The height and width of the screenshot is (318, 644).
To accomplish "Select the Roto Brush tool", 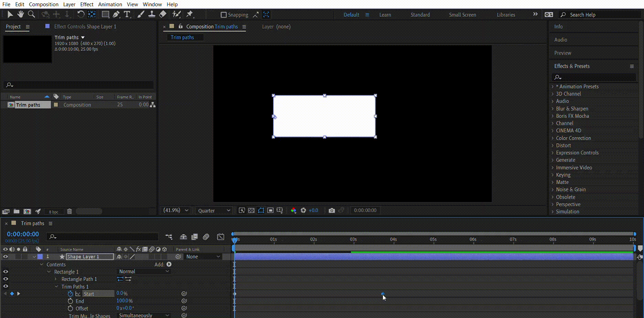I will tap(176, 14).
